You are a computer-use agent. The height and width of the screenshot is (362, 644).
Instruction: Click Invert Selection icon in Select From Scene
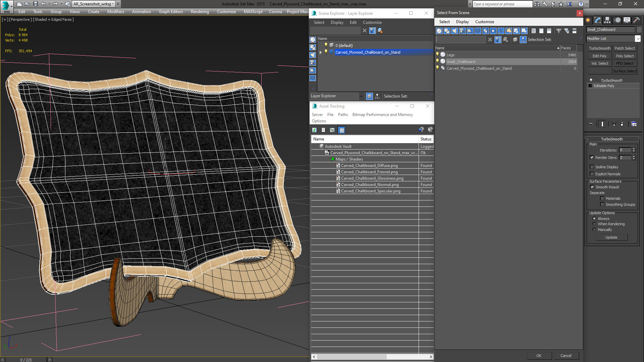click(x=549, y=31)
